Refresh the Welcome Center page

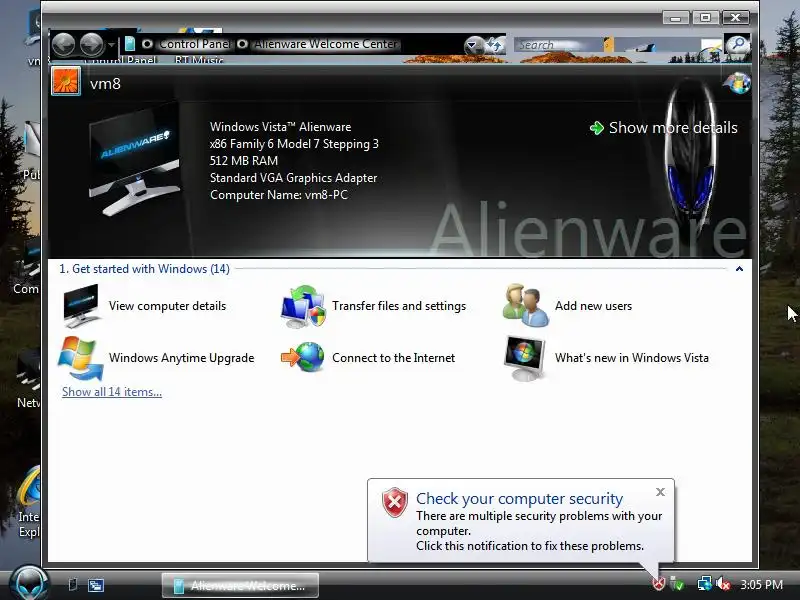pyautogui.click(x=494, y=45)
